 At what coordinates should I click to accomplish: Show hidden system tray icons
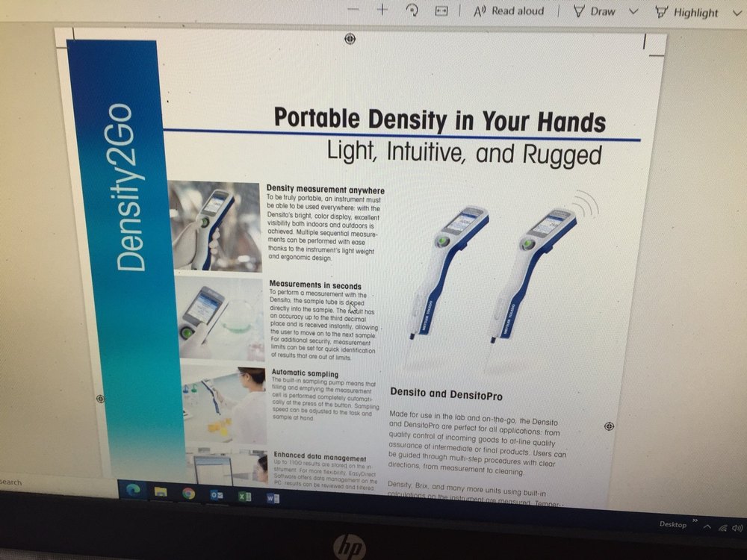point(707,526)
